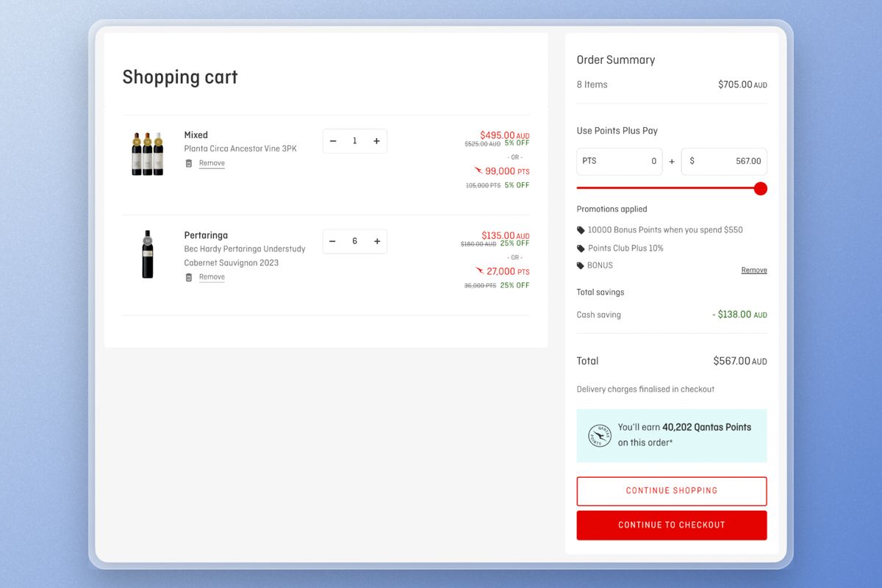This screenshot has height=588, width=882.
Task: Increase quantity of Planta Circa Ancestor Vine 3PK
Action: (x=376, y=141)
